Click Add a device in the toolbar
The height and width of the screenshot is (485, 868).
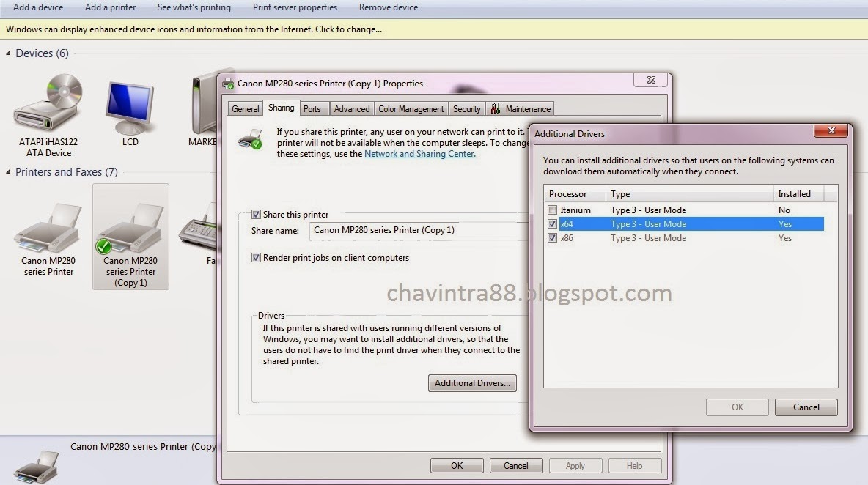coord(38,7)
